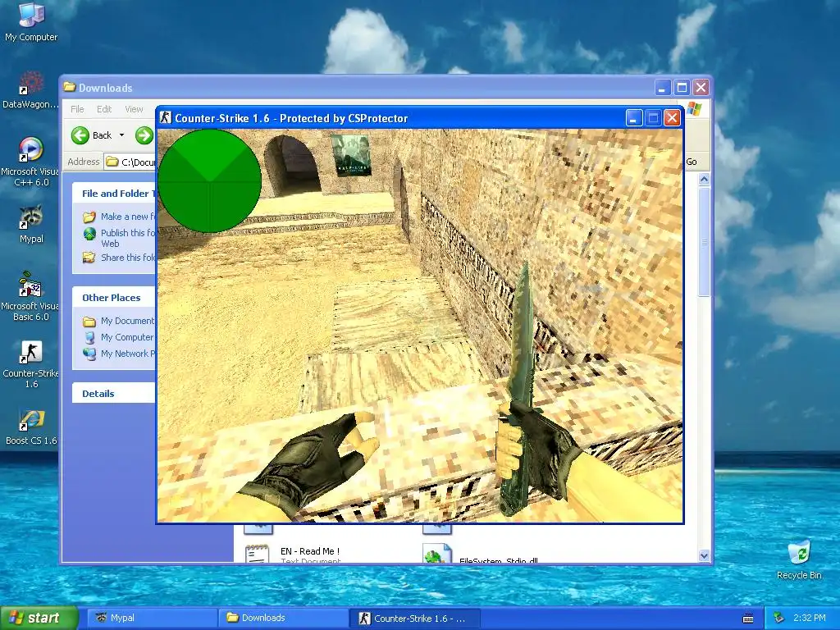This screenshot has height=630, width=840.
Task: Click the green Forward arrow in Downloads
Action: (144, 135)
